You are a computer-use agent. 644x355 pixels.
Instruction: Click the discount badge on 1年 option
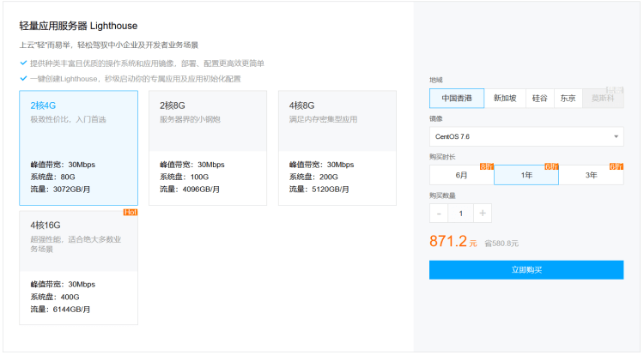click(551, 166)
